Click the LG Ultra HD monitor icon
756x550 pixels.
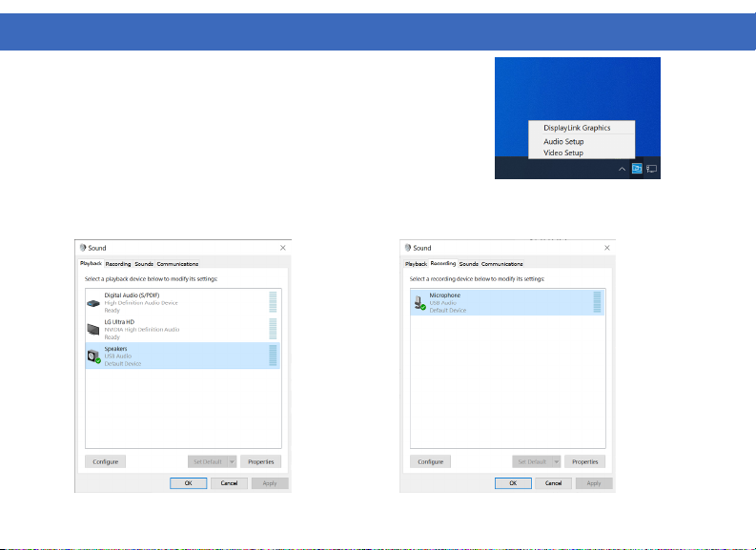93,329
